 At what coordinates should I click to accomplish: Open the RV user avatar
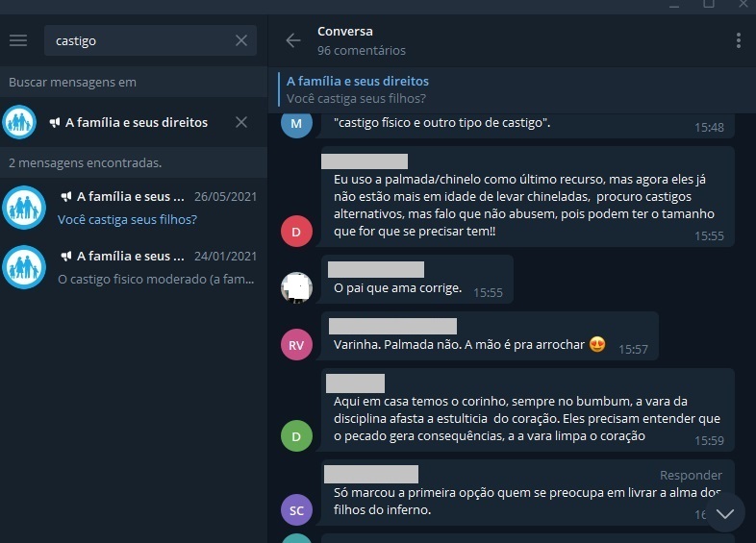click(x=296, y=344)
